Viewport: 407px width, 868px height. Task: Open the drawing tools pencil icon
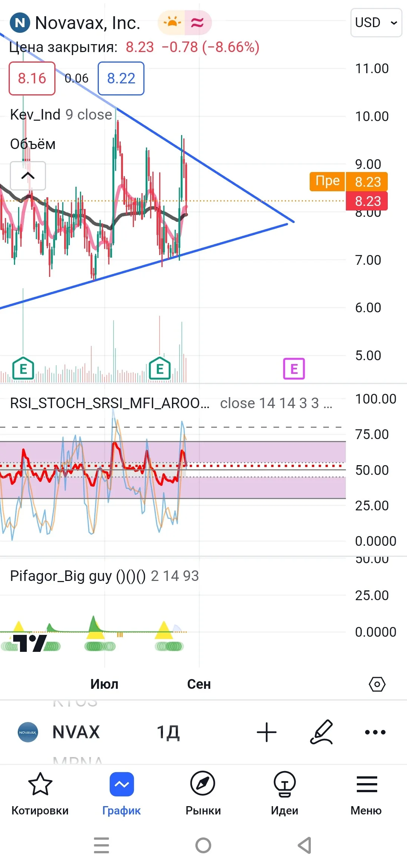tap(321, 732)
